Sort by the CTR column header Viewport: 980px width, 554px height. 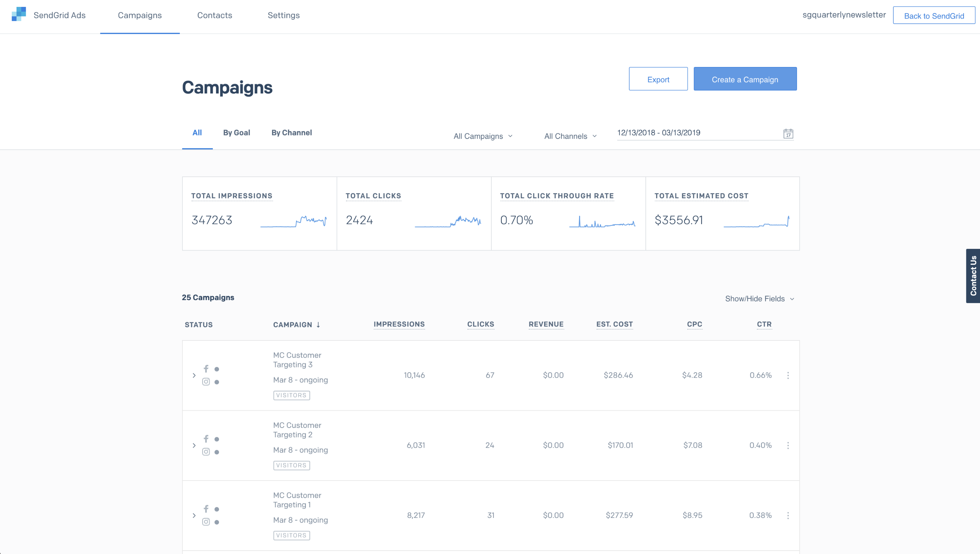coord(764,324)
